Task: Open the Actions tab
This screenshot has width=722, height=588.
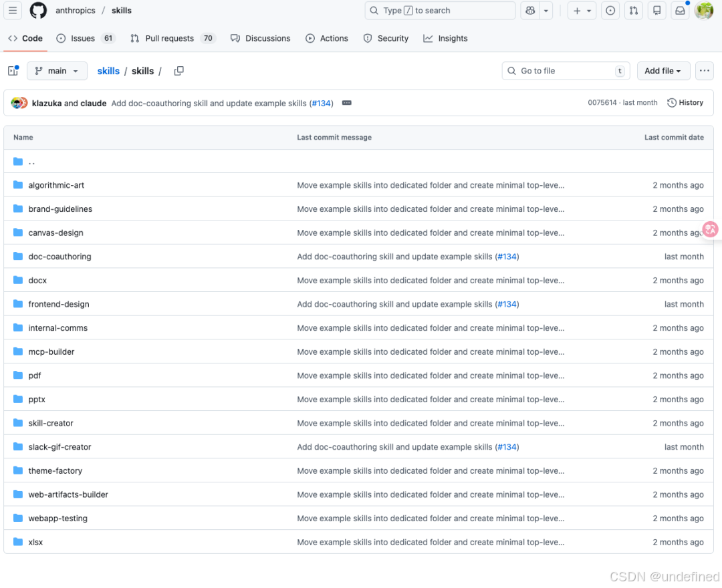Action: pos(327,38)
